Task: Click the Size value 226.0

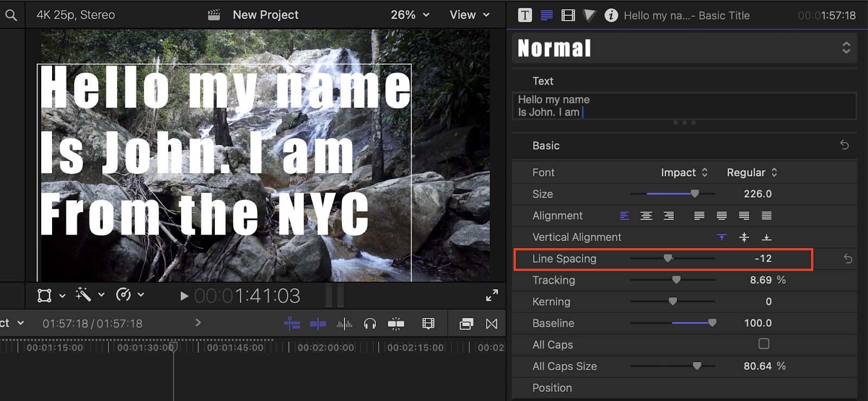Action: pos(757,194)
